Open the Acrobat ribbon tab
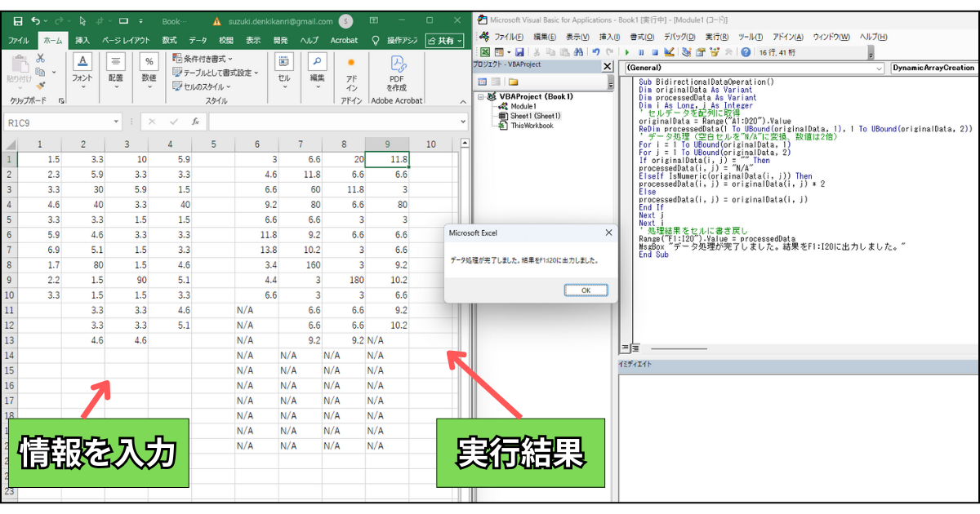Screen dimensions: 980x514 tap(344, 40)
